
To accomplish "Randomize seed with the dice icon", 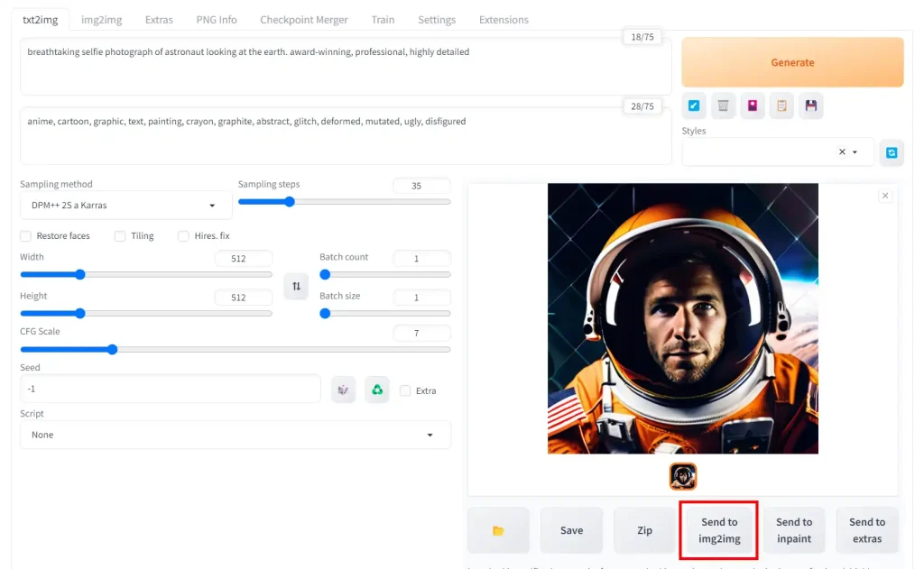I will (x=343, y=390).
